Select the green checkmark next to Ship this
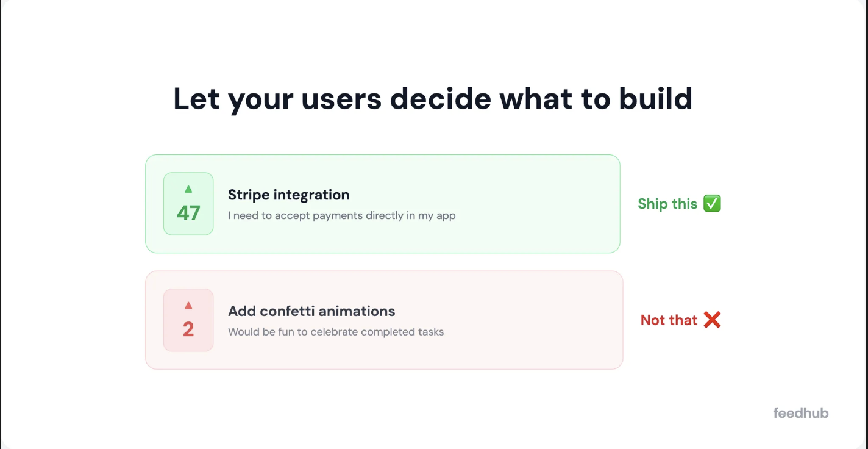Viewport: 868px width, 449px height. pos(713,203)
